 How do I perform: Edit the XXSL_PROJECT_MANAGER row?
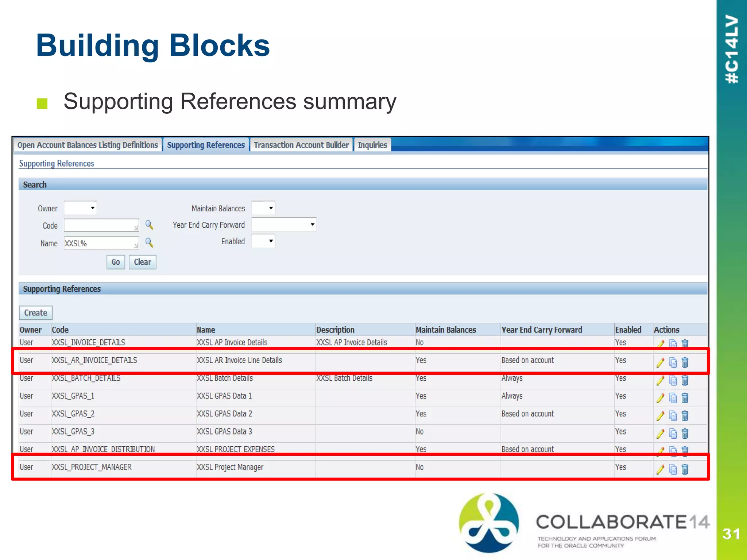coord(660,470)
